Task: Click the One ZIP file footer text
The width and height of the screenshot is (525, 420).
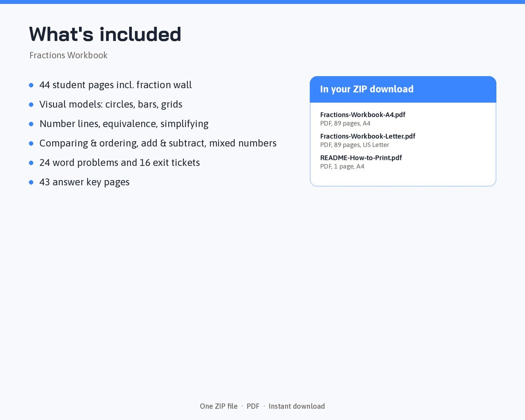Action: (219, 406)
